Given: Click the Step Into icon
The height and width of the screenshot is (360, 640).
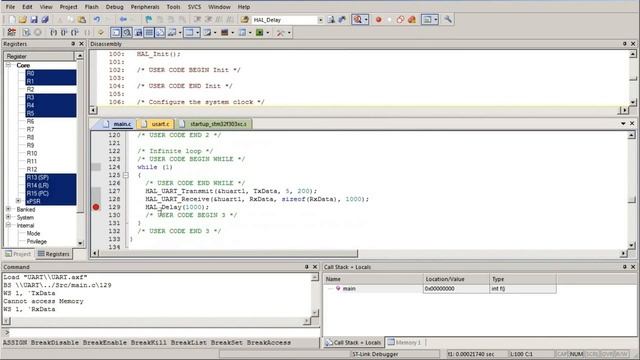Looking at the screenshot, I should coord(53,32).
